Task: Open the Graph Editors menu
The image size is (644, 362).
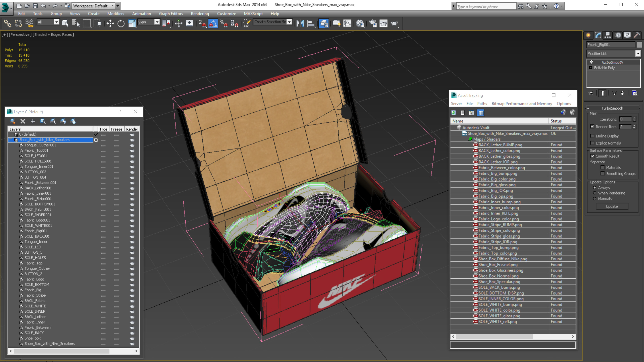Action: pyautogui.click(x=171, y=14)
